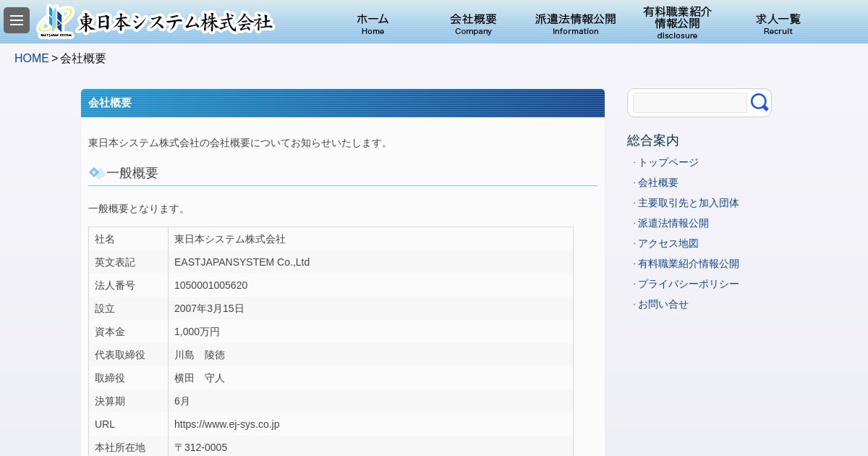The image size is (868, 456).
Task: Go to トップページ in sidebar
Action: pos(668,162)
